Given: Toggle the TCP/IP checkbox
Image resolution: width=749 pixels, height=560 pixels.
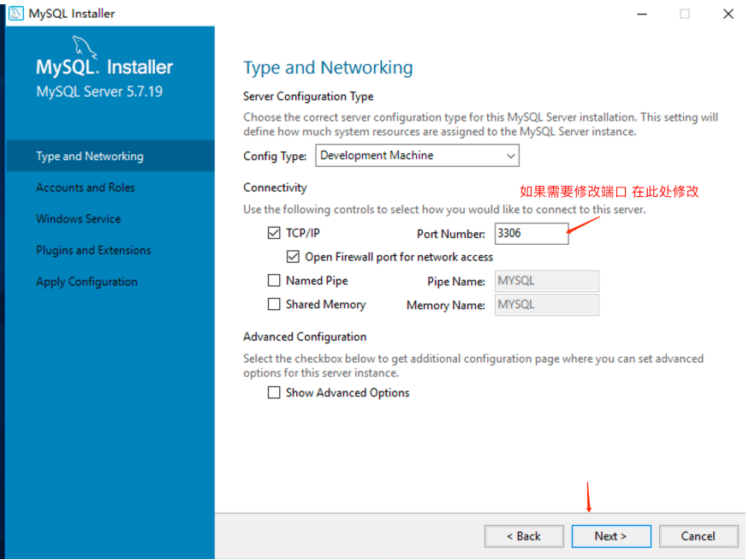Looking at the screenshot, I should coord(274,233).
